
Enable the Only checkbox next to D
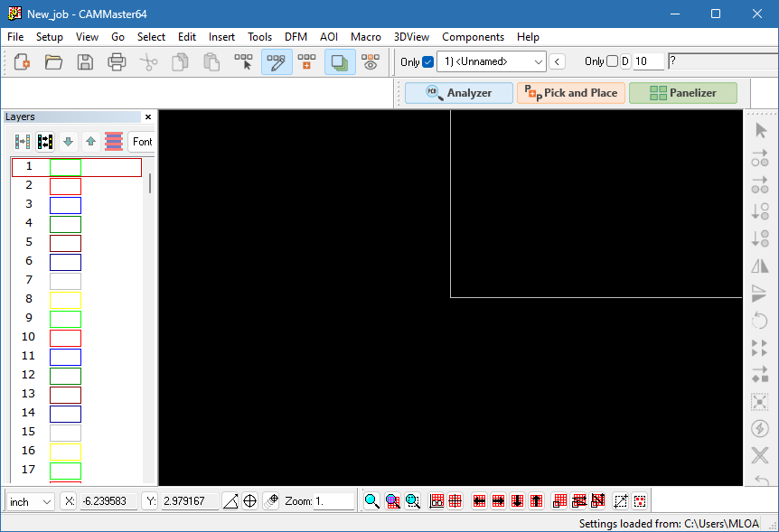point(612,61)
